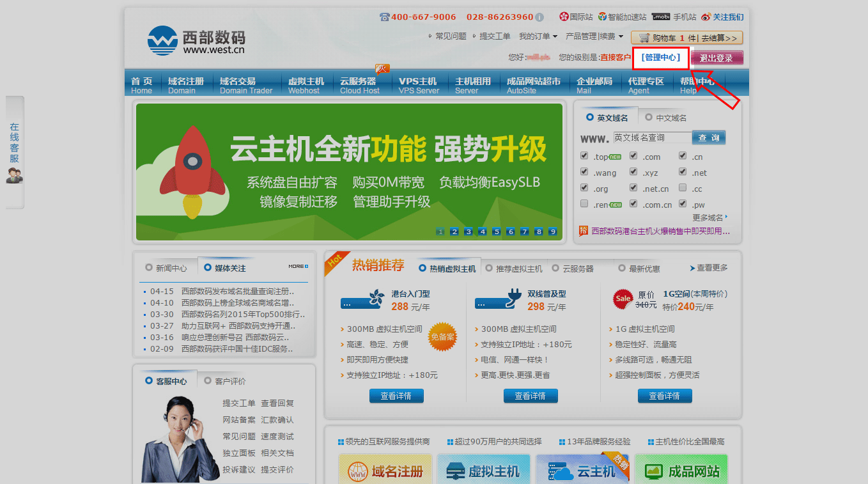Switch to 推荐虚拟主机 tab
This screenshot has height=484, width=868.
[x=514, y=269]
